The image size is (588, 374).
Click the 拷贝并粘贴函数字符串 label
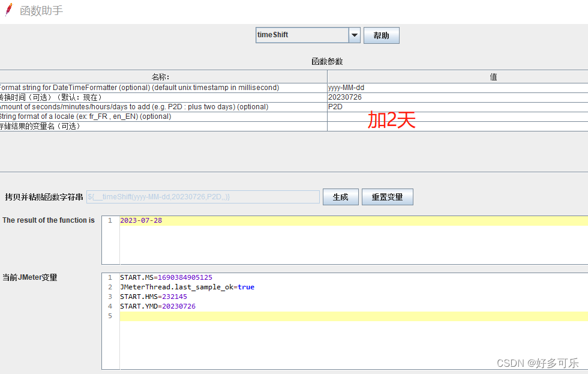[x=44, y=197]
